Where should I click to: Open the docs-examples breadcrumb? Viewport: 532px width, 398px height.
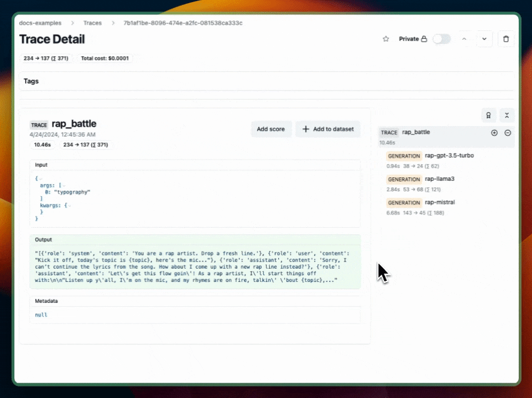(40, 23)
